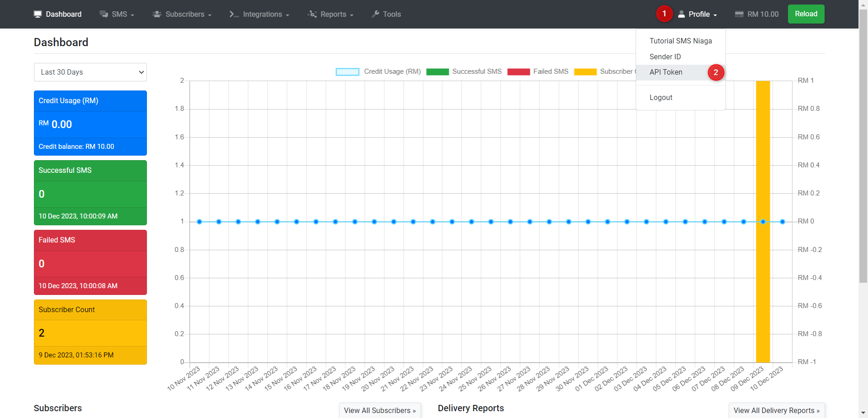This screenshot has height=418, width=868.
Task: Click the Credit Usage (RM) blue card
Action: (x=90, y=123)
